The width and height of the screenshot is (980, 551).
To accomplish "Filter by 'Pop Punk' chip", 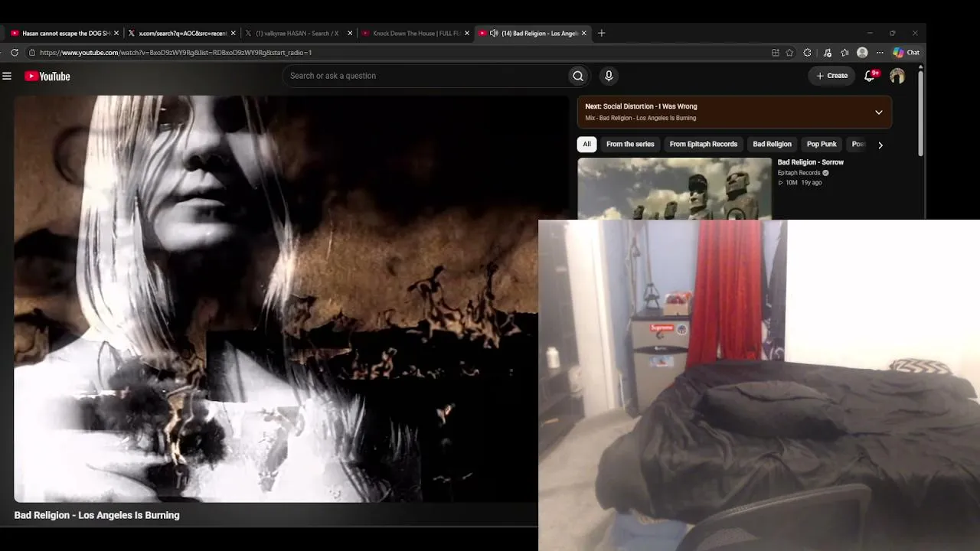I will pos(822,144).
